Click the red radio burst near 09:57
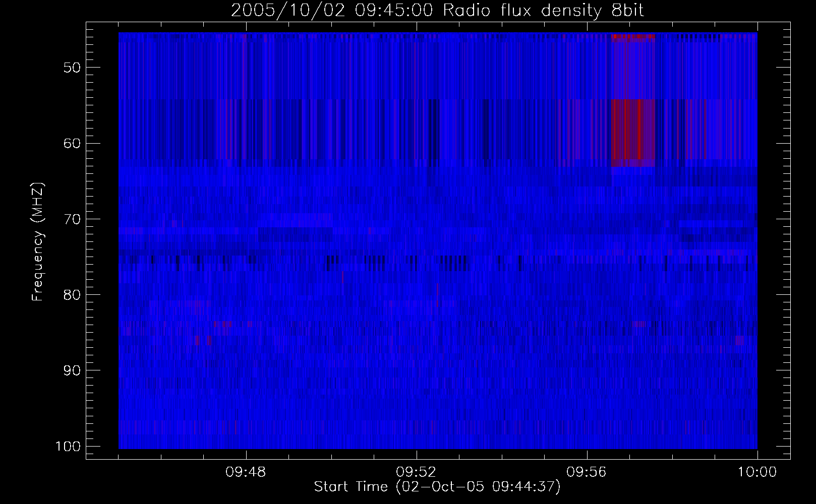 click(633, 100)
